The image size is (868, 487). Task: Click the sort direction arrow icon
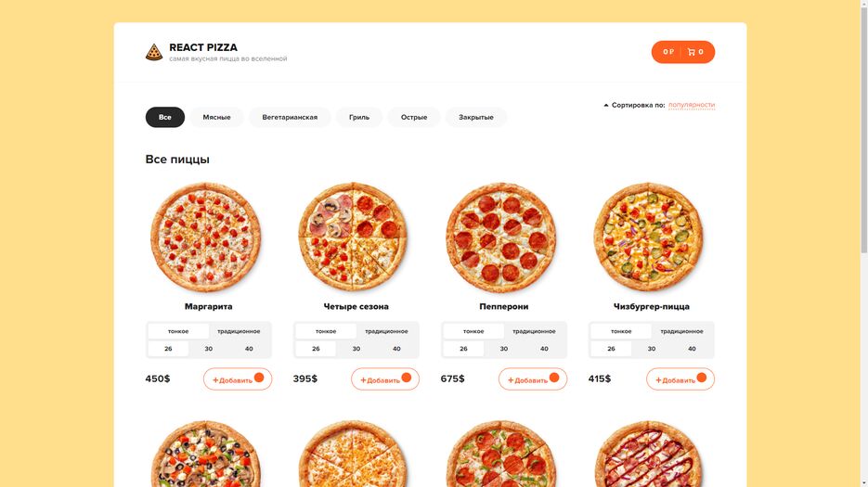point(605,105)
